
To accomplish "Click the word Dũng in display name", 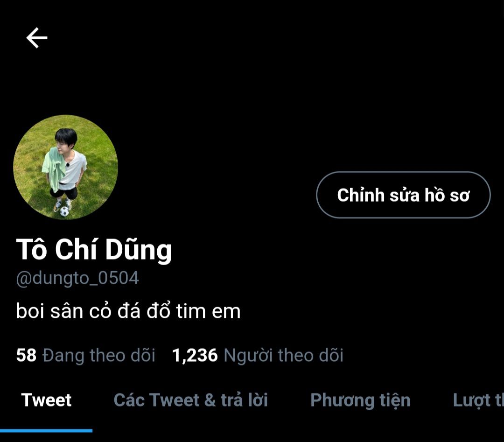I will [139, 249].
